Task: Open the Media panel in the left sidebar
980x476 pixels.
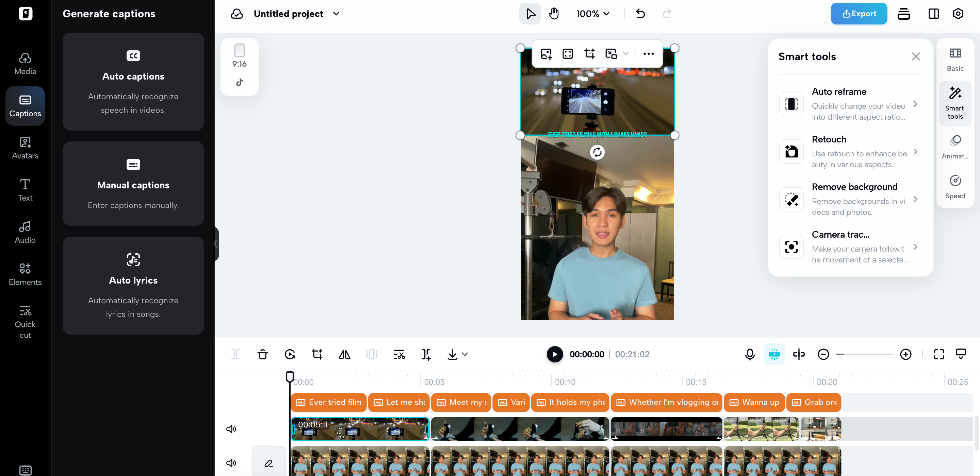Action: pyautogui.click(x=25, y=63)
